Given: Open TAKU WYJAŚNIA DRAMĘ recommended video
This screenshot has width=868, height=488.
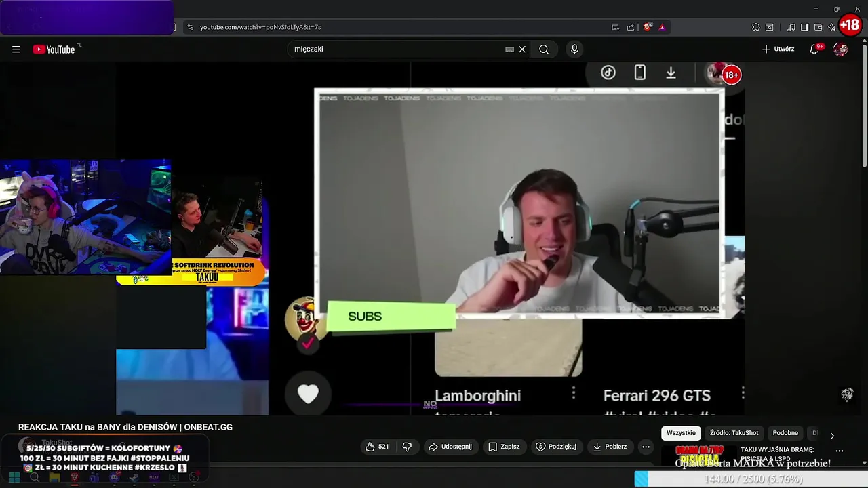Looking at the screenshot, I should click(x=777, y=454).
